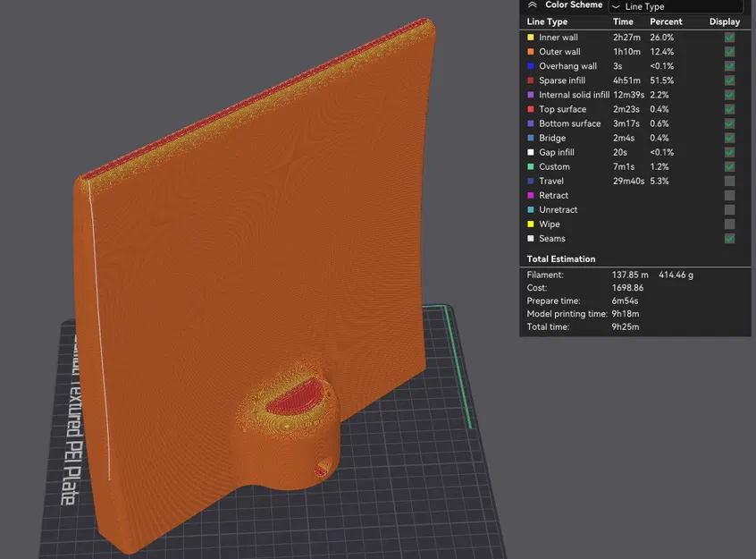Enable display of Retract points
The width and height of the screenshot is (756, 559).
tap(729, 196)
